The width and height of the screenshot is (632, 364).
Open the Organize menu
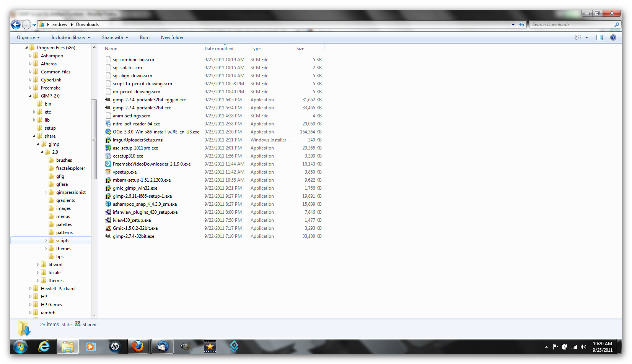[28, 37]
